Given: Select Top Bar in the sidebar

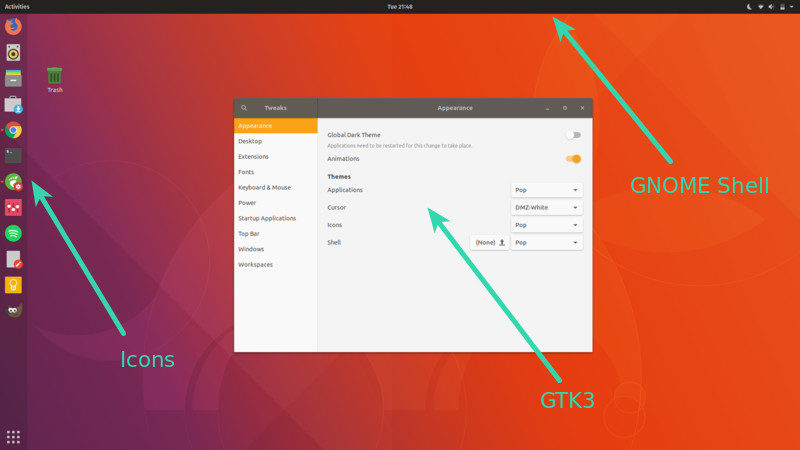Looking at the screenshot, I should [276, 234].
